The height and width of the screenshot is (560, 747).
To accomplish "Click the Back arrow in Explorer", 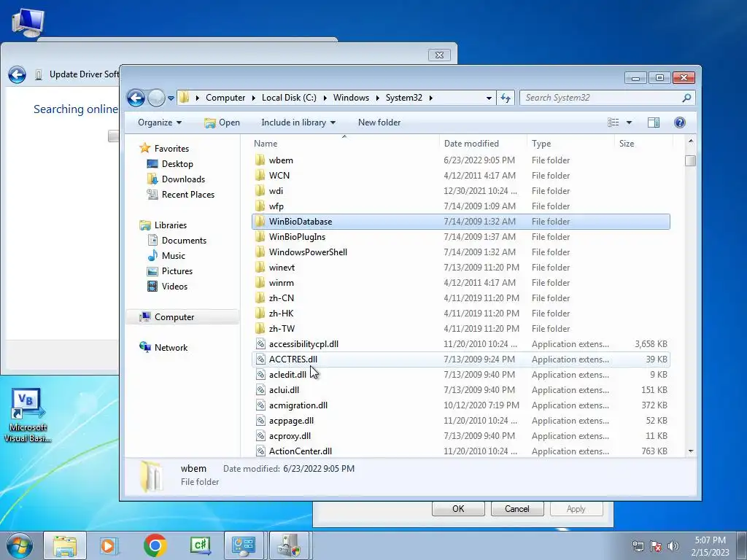I will pos(136,98).
